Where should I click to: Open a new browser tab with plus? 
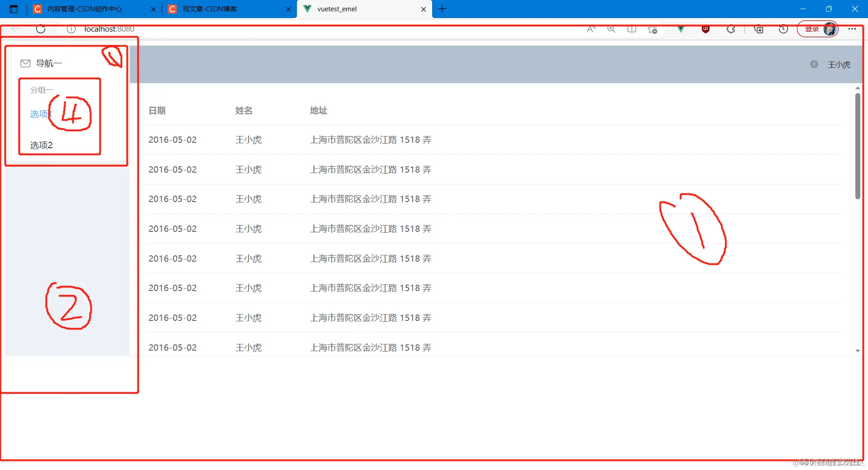tap(443, 9)
